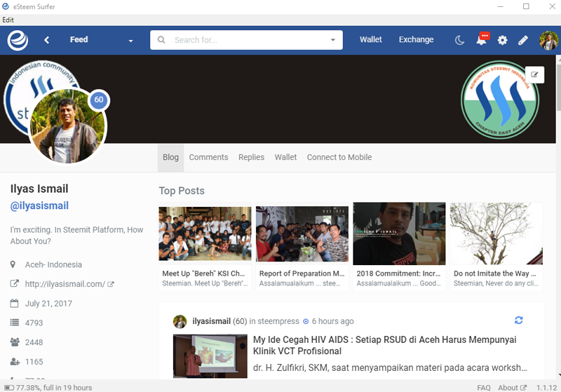Open notifications via the bell icon

[x=482, y=39]
